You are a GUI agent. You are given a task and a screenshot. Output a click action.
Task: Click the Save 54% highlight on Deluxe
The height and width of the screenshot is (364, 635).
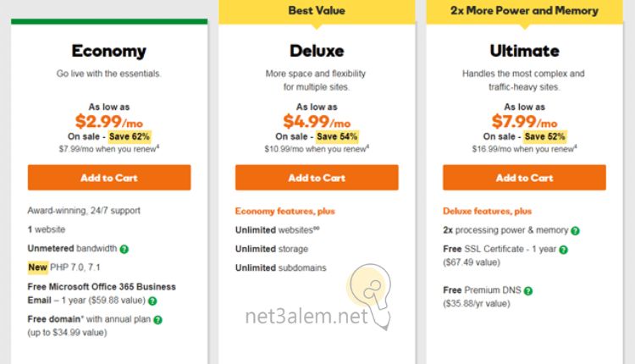point(338,135)
